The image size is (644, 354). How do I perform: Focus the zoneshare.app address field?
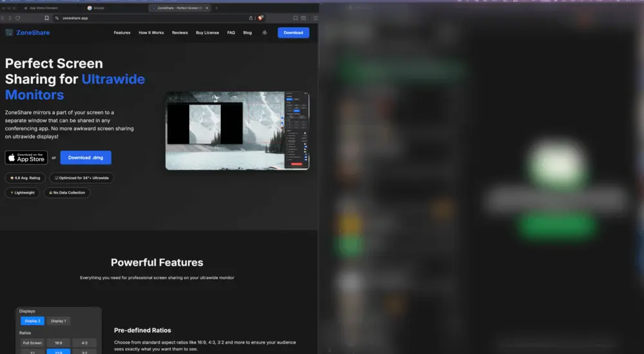tap(152, 18)
